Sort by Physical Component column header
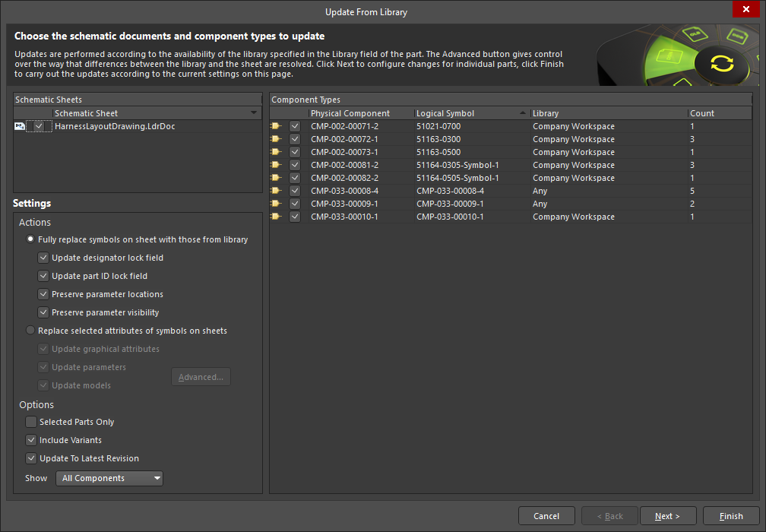This screenshot has width=766, height=532. (362, 113)
